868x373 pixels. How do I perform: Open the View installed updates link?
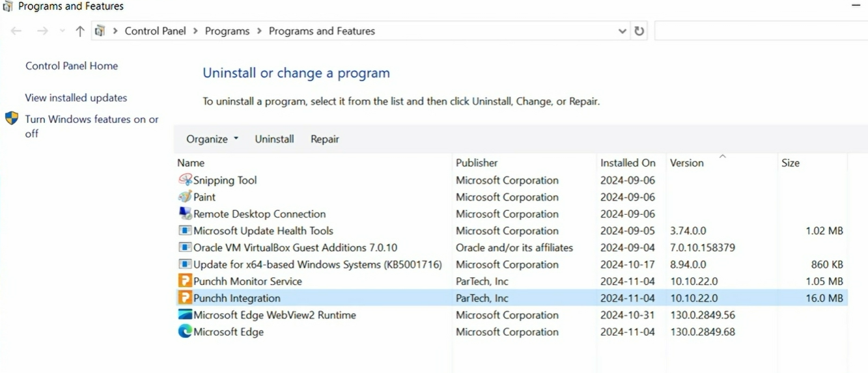pos(76,98)
